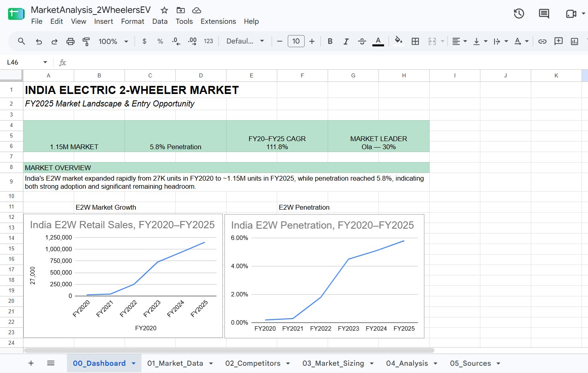
Task: Open the Format menu
Action: [x=133, y=21]
